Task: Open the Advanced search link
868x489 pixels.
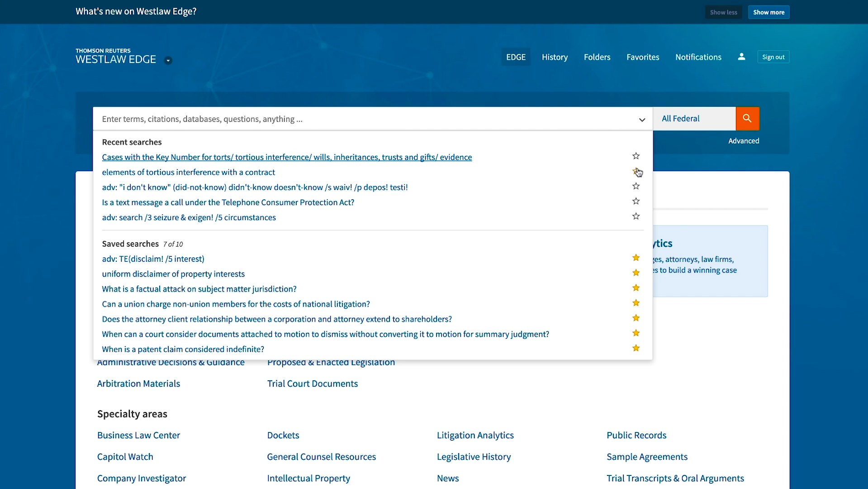Action: pos(743,141)
